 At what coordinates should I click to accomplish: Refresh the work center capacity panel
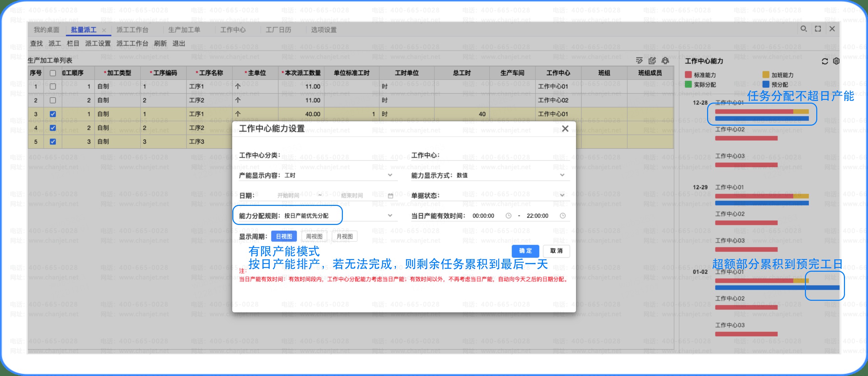(x=825, y=61)
